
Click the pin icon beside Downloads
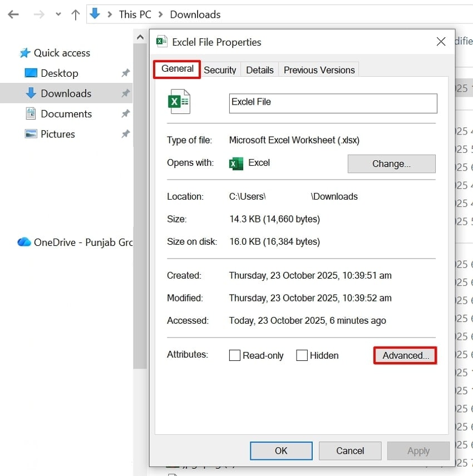(125, 93)
